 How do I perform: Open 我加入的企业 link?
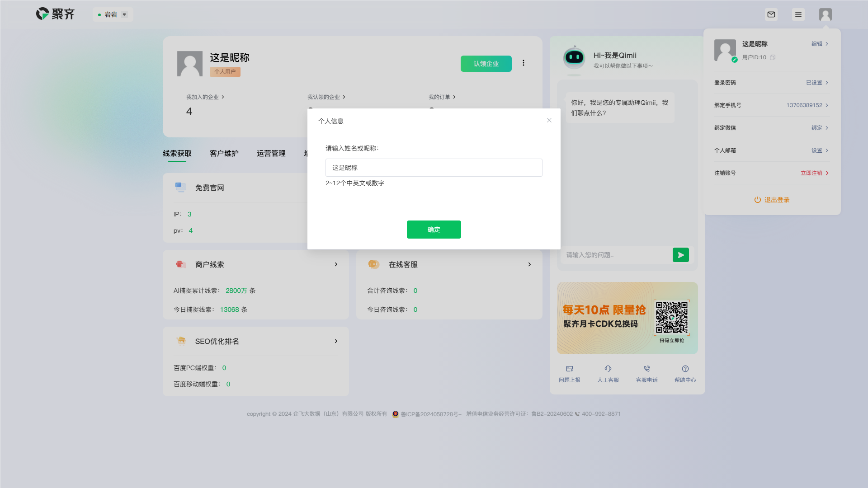coord(205,97)
